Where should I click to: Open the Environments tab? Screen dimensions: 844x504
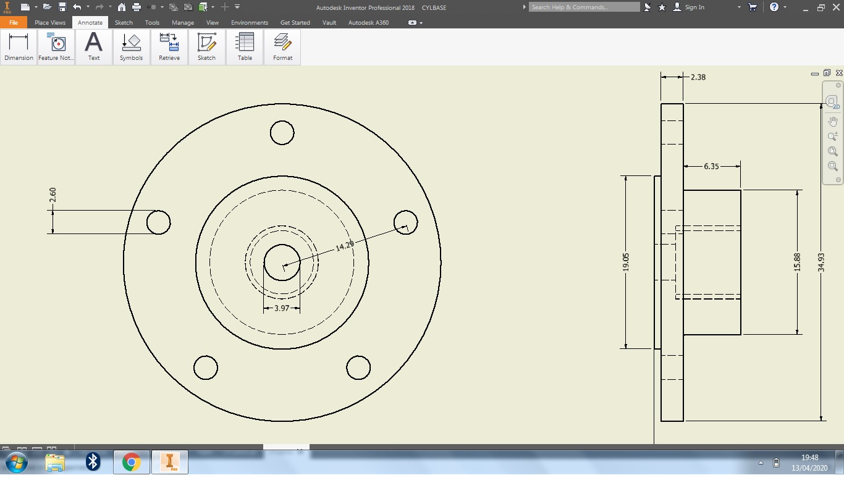pos(250,22)
